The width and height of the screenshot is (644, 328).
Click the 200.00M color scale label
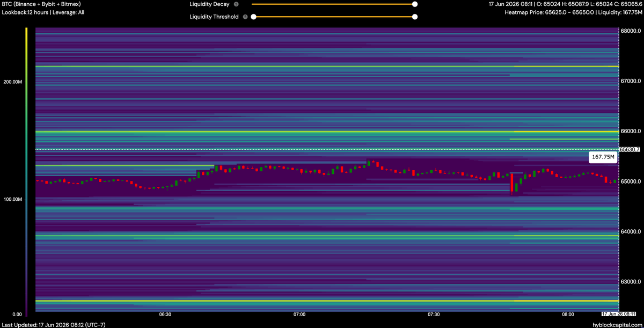point(12,82)
